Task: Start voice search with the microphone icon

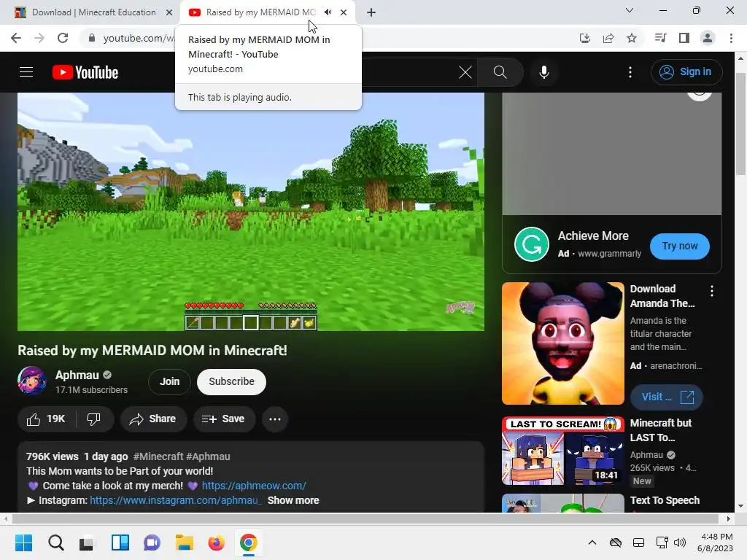Action: [x=543, y=72]
